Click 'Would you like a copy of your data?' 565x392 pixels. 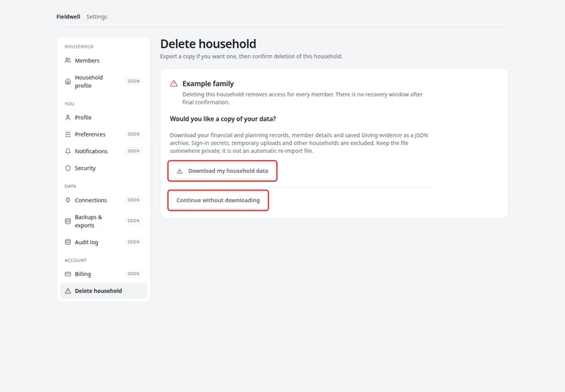[223, 119]
